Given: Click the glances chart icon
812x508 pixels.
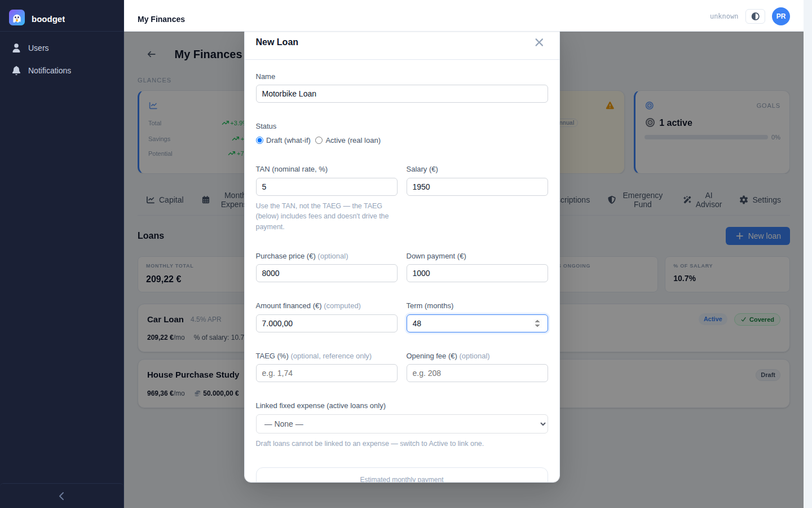Looking at the screenshot, I should click(x=153, y=106).
